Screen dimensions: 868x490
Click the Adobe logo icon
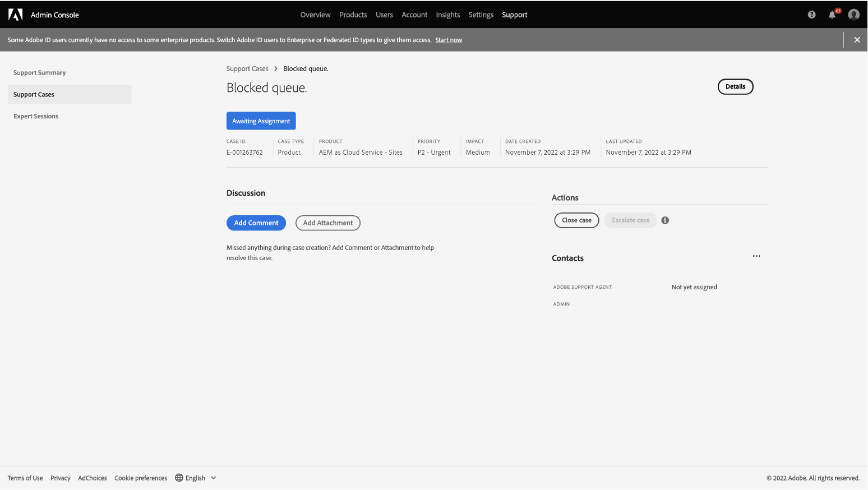pos(15,15)
